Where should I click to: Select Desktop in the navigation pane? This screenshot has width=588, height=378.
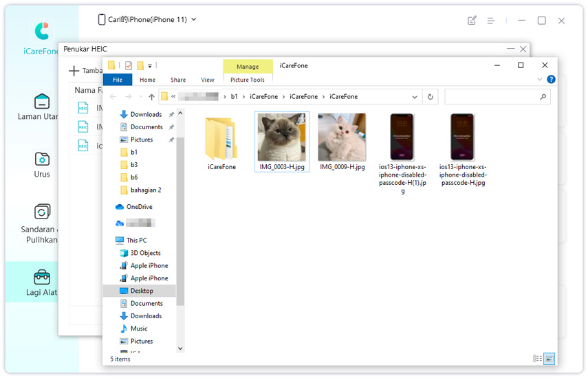[x=142, y=291]
